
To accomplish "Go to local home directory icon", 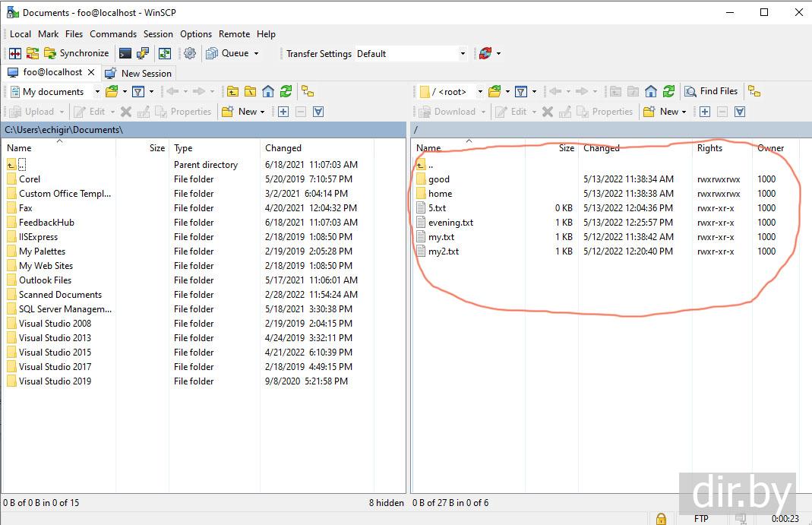I will [x=268, y=91].
